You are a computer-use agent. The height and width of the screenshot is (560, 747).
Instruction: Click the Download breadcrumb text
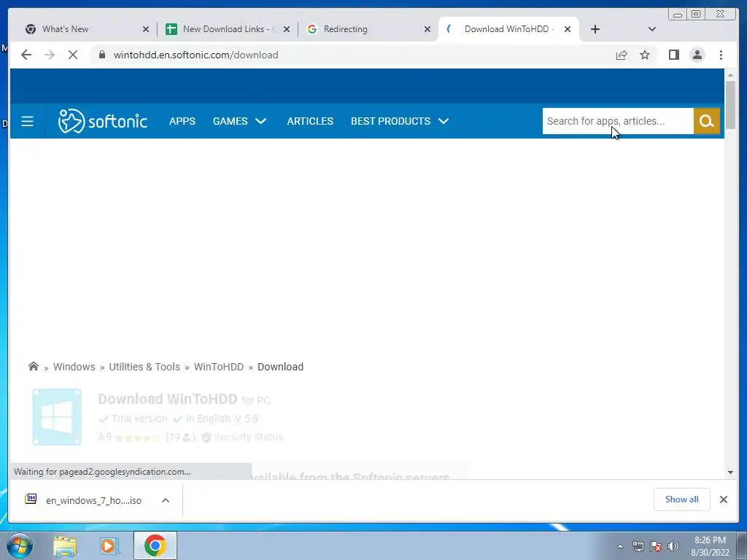tap(281, 367)
